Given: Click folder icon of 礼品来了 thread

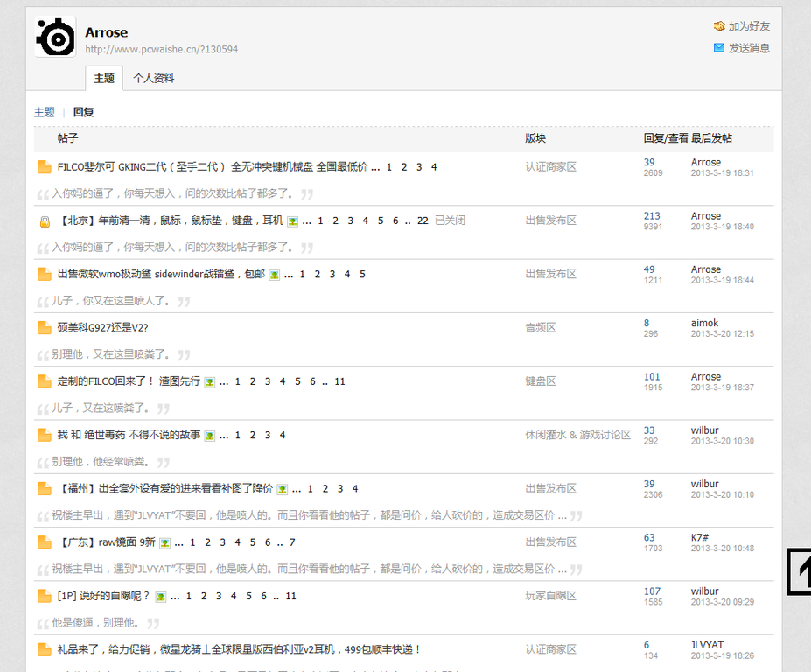Looking at the screenshot, I should [45, 650].
